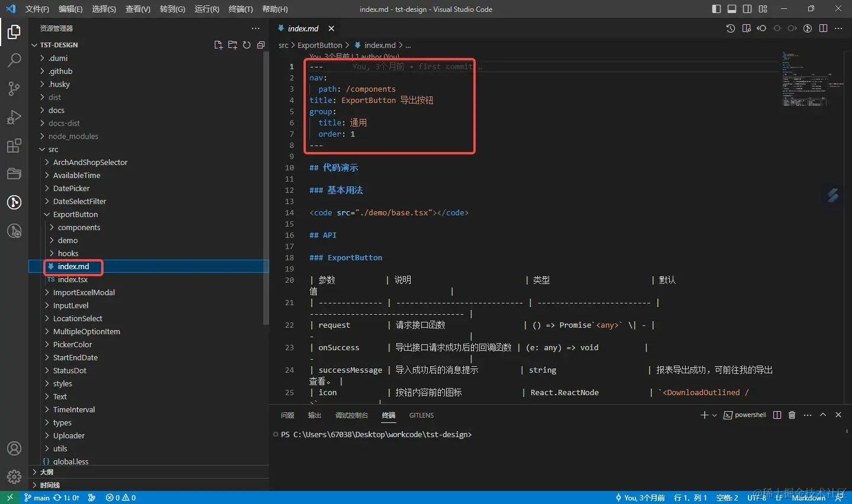
Task: Refresh the explorer tree
Action: pyautogui.click(x=247, y=45)
